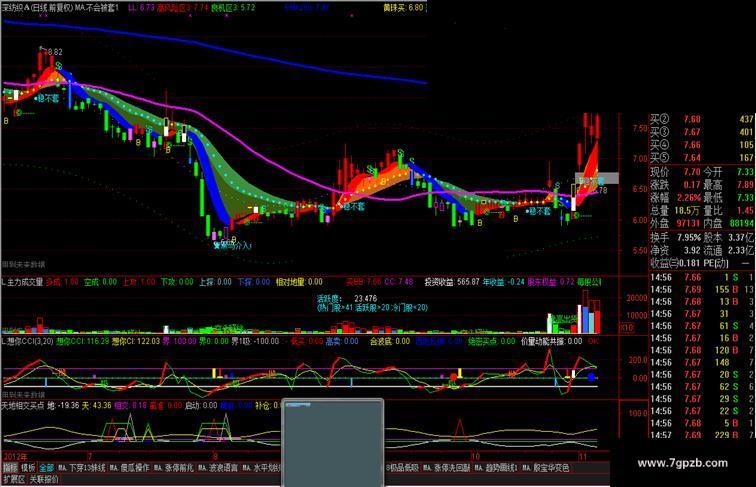The image size is (756, 487).
Task: Click the 股本 value 3.37亿
Action: pyautogui.click(x=742, y=238)
